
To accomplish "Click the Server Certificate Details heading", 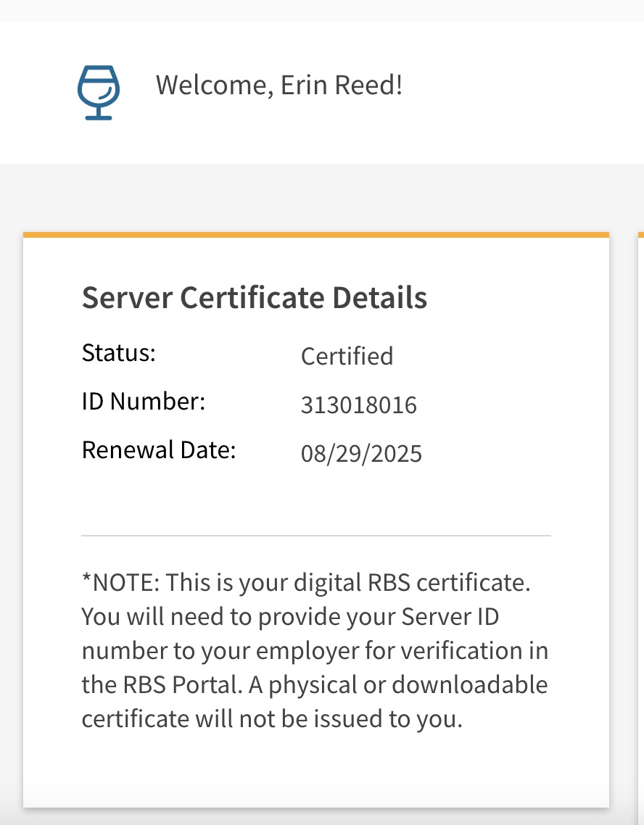I will (254, 298).
